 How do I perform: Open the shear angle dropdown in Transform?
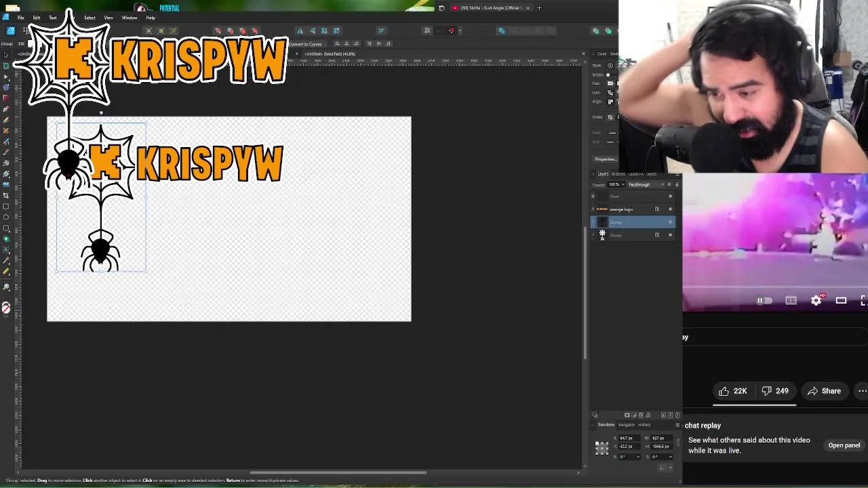click(671, 457)
